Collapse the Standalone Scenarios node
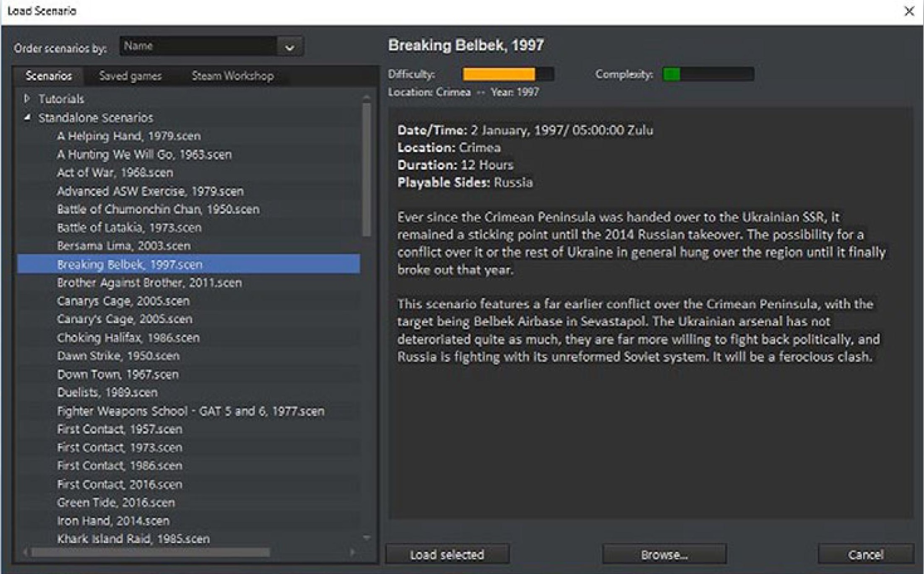The image size is (924, 574). pos(27,118)
